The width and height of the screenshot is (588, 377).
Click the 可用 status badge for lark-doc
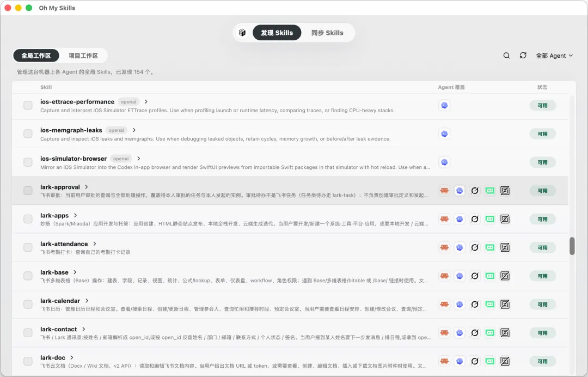tap(543, 361)
